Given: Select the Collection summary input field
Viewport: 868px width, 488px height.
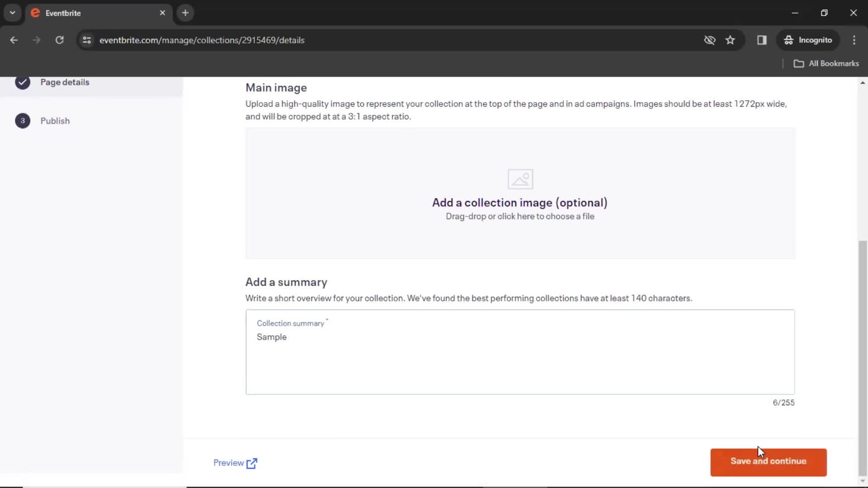Looking at the screenshot, I should 520,352.
